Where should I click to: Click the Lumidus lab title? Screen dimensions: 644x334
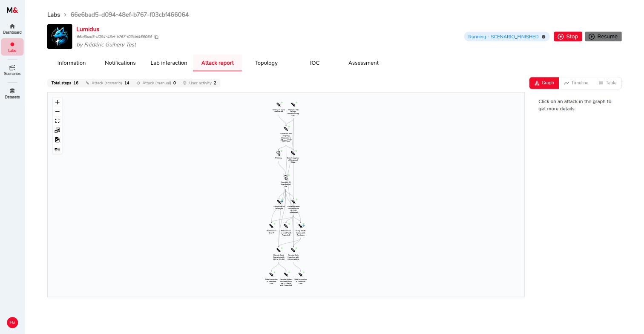tap(88, 29)
